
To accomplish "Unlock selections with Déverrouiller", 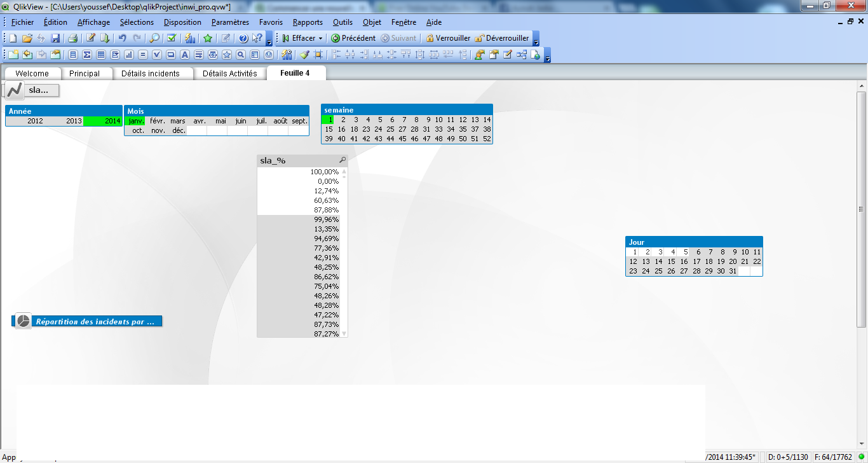I will pos(501,38).
